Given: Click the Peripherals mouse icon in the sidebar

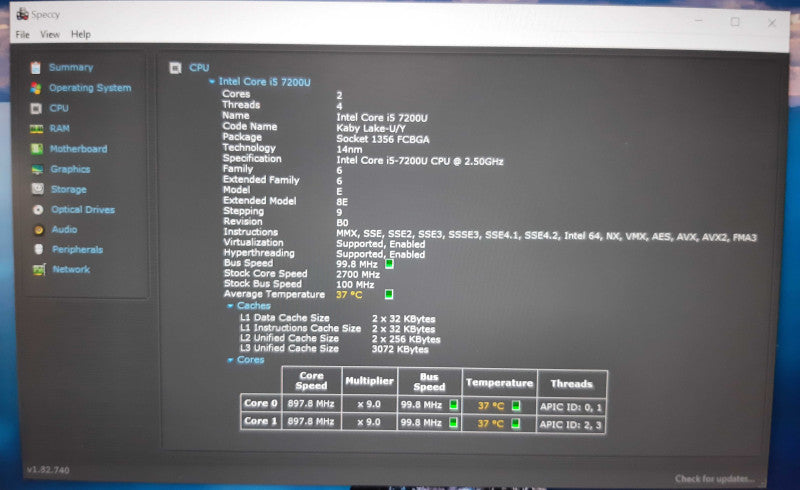Looking at the screenshot, I should (x=39, y=249).
